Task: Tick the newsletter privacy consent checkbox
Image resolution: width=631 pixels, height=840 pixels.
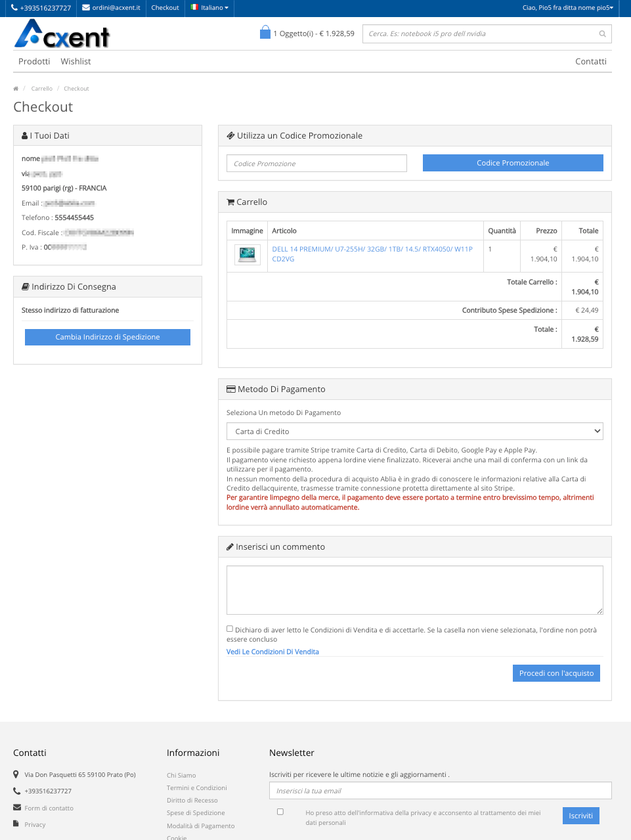Action: [x=280, y=812]
